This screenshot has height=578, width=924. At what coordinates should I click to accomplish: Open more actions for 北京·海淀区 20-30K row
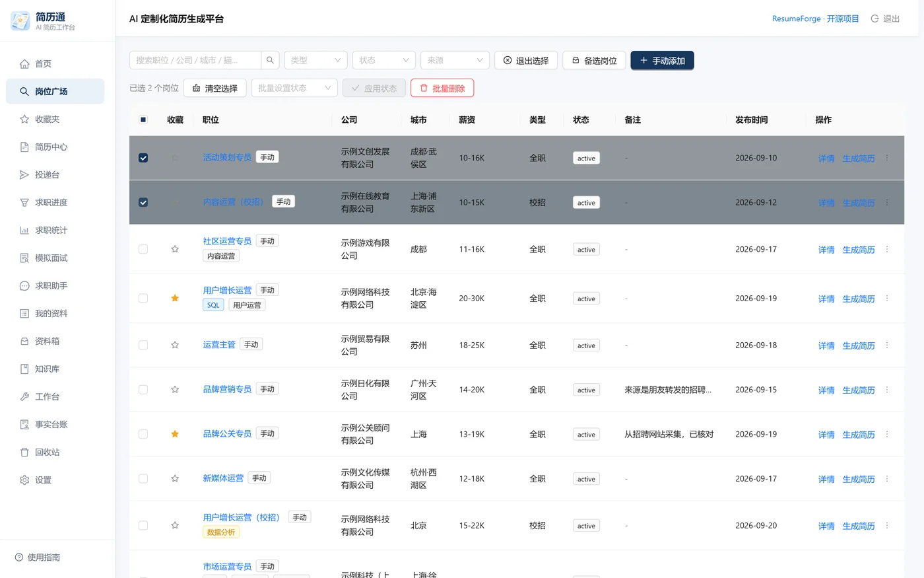click(x=887, y=298)
